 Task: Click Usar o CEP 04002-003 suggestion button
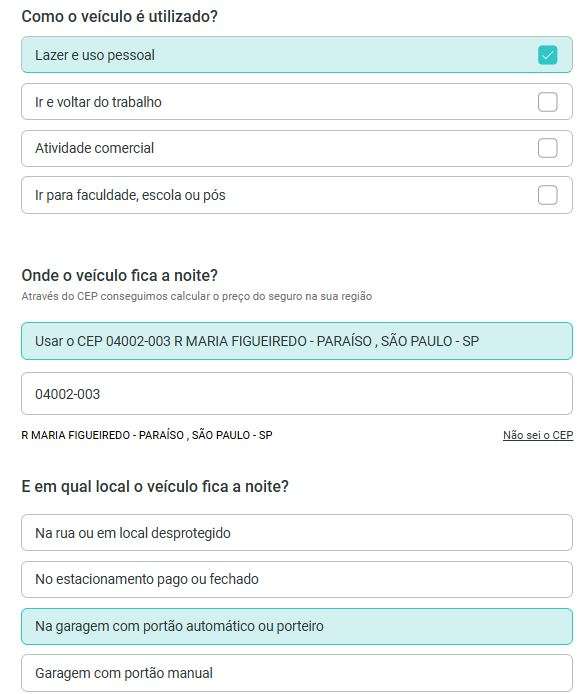(297, 341)
